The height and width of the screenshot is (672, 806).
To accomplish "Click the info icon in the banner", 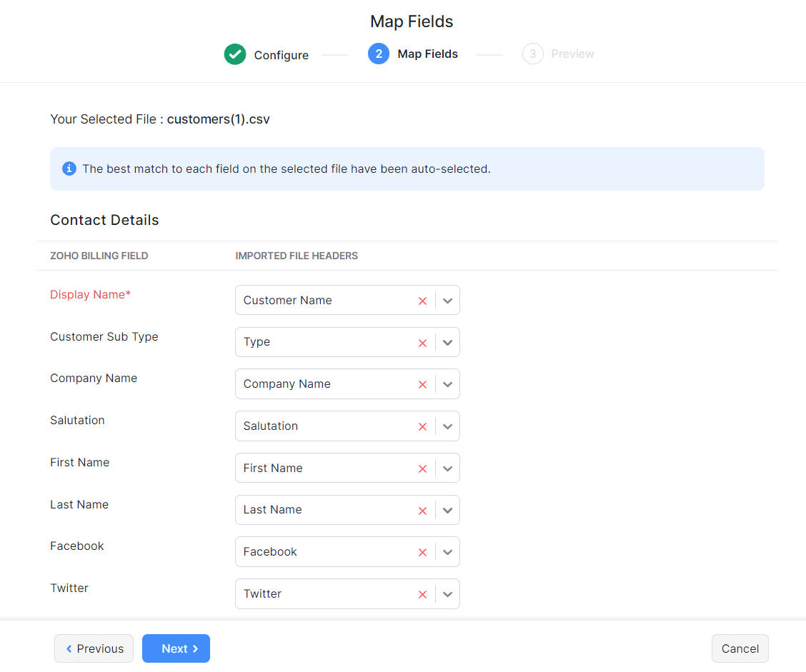I will pyautogui.click(x=69, y=168).
